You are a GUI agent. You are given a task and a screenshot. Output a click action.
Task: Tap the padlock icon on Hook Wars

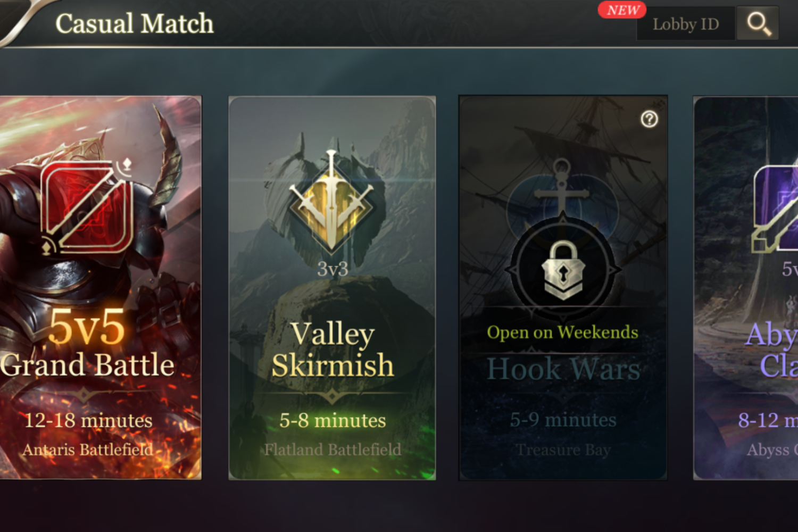point(563,270)
